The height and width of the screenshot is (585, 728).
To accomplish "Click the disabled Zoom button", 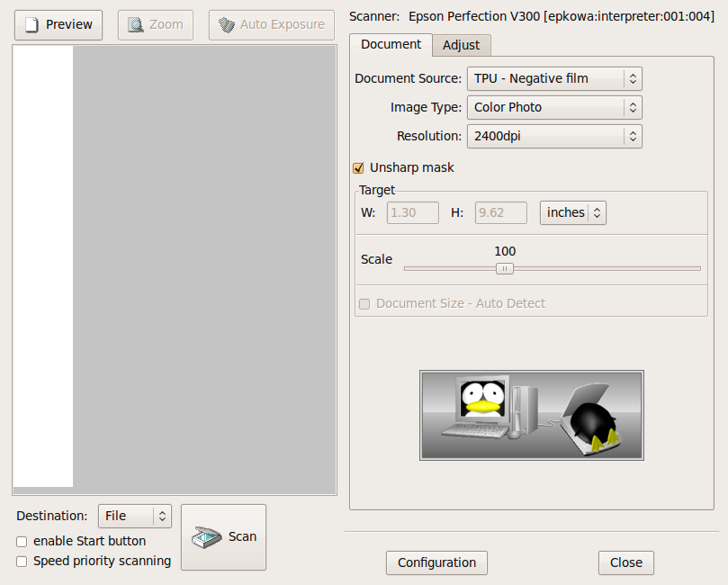I will click(x=155, y=25).
